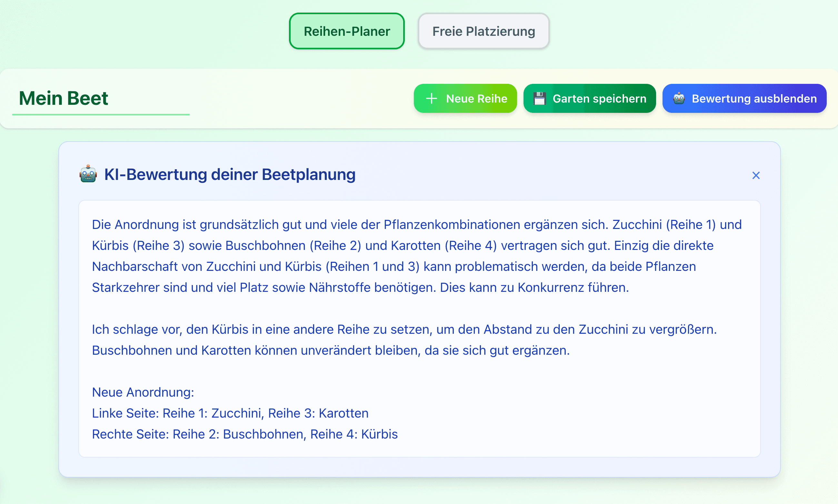Select the green save icon in Garten speichern
Viewport: 838px width, 504px height.
coord(540,98)
